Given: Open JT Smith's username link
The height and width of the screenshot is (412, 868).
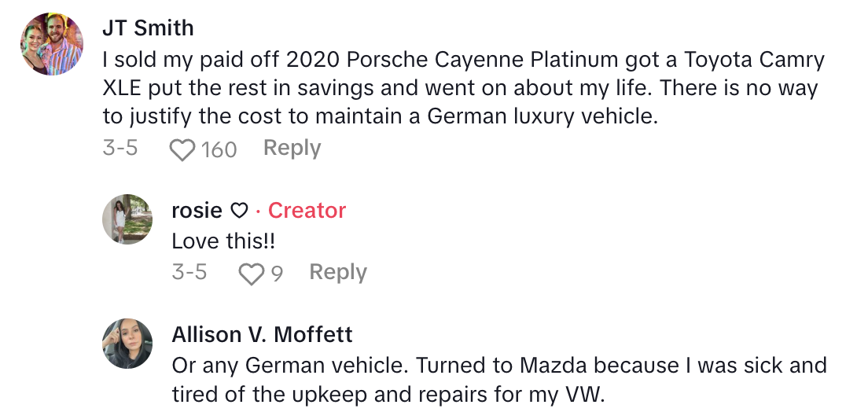Looking at the screenshot, I should pyautogui.click(x=147, y=28).
